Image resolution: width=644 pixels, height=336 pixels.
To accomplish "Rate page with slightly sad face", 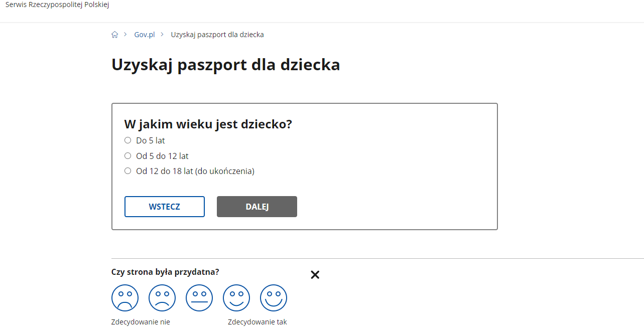I will point(162,298).
